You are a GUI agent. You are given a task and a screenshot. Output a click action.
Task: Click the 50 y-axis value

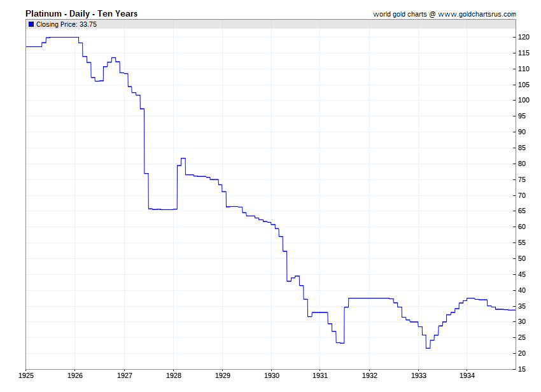(x=522, y=259)
